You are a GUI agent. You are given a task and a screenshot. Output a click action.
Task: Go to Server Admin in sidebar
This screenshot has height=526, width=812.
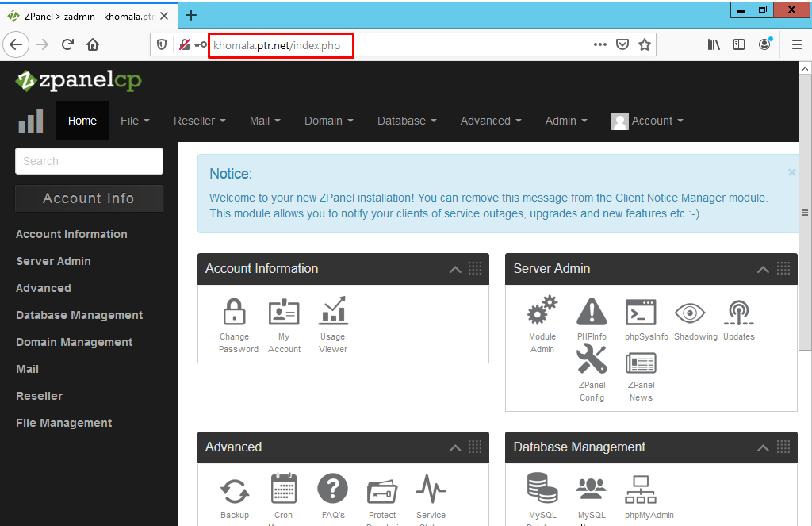coord(53,261)
